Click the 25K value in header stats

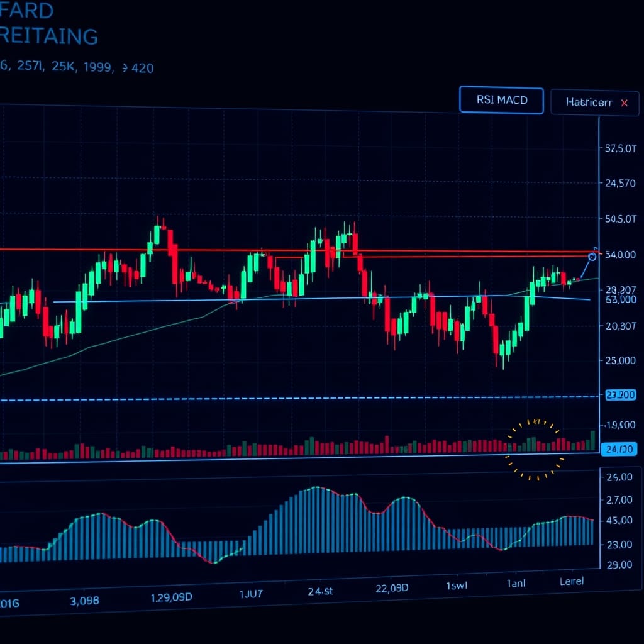pos(64,66)
